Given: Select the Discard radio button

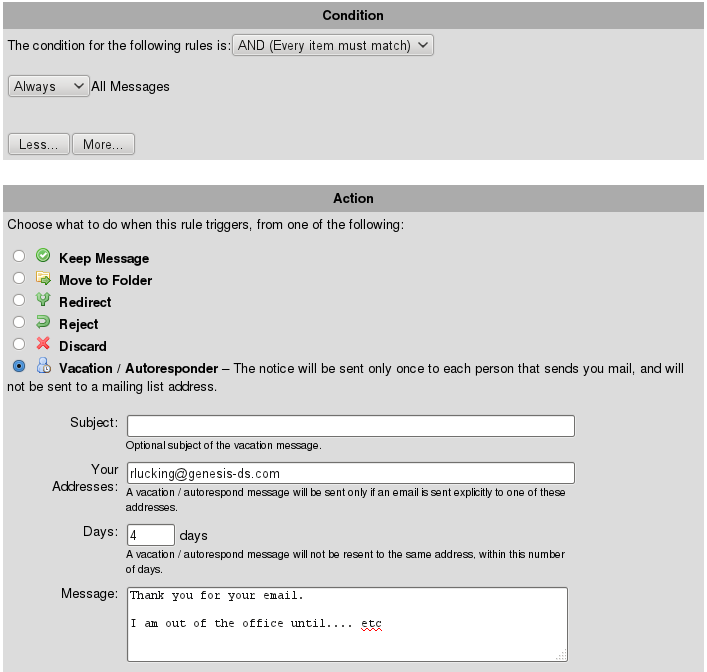Looking at the screenshot, I should coord(19,344).
